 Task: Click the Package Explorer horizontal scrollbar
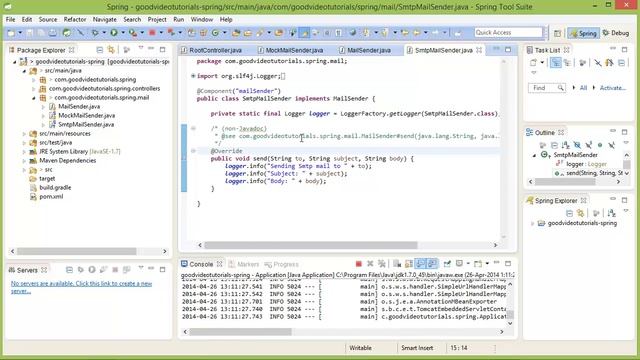pos(77,251)
